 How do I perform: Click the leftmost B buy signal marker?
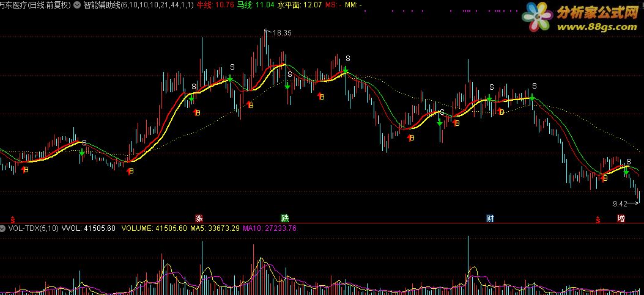(x=25, y=169)
